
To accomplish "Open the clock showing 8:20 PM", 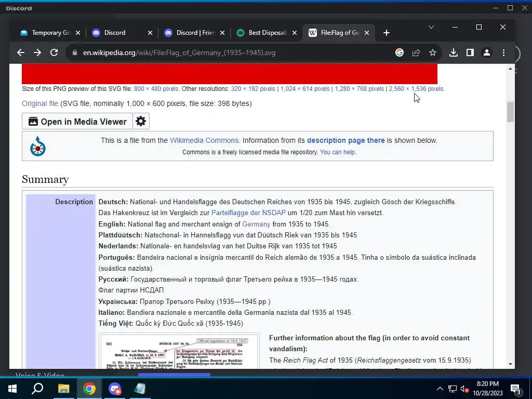I will [488, 389].
